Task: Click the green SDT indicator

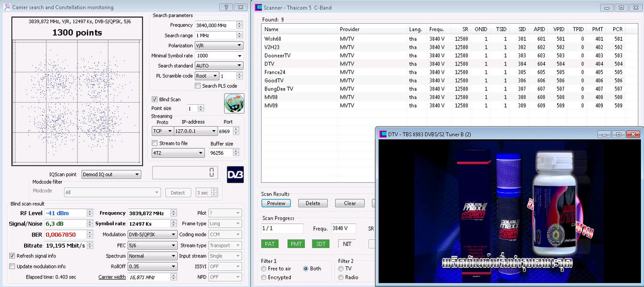Action: 320,244
